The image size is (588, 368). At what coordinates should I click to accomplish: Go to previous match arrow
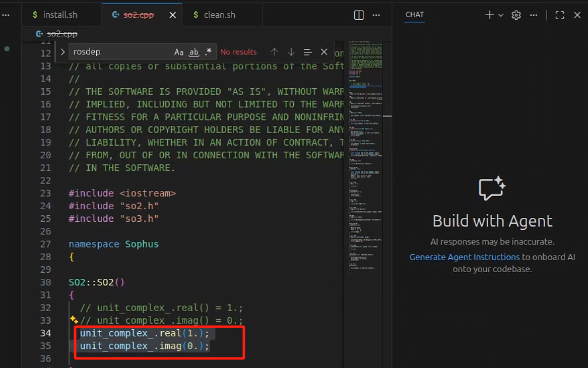(x=275, y=52)
